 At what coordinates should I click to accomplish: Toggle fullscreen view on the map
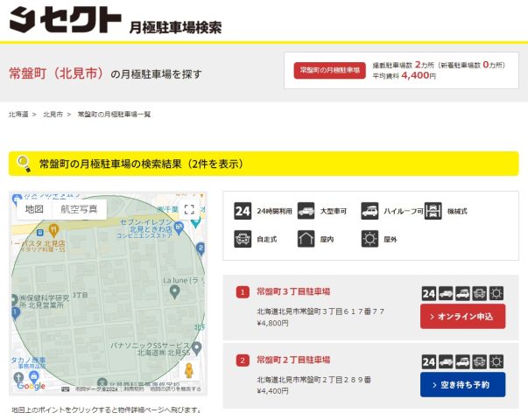189,209
